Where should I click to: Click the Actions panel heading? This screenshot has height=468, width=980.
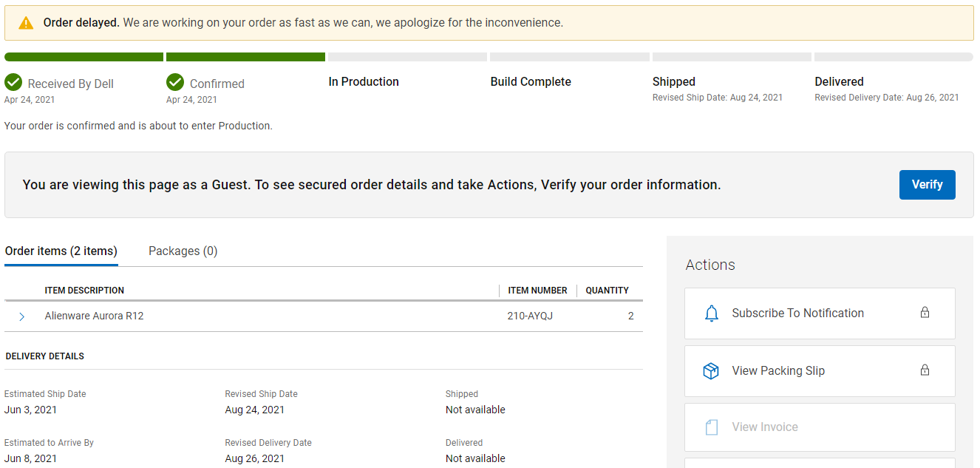pos(710,265)
